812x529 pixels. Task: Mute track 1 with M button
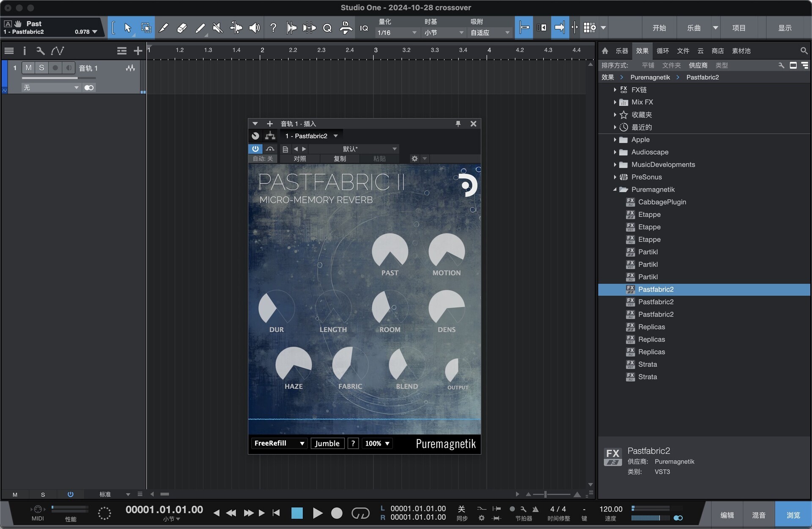28,68
